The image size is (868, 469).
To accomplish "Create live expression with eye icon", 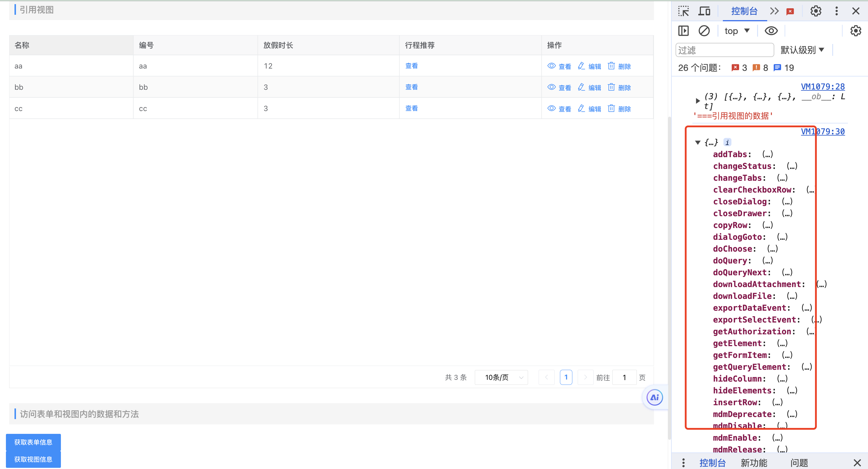I will pos(771,31).
